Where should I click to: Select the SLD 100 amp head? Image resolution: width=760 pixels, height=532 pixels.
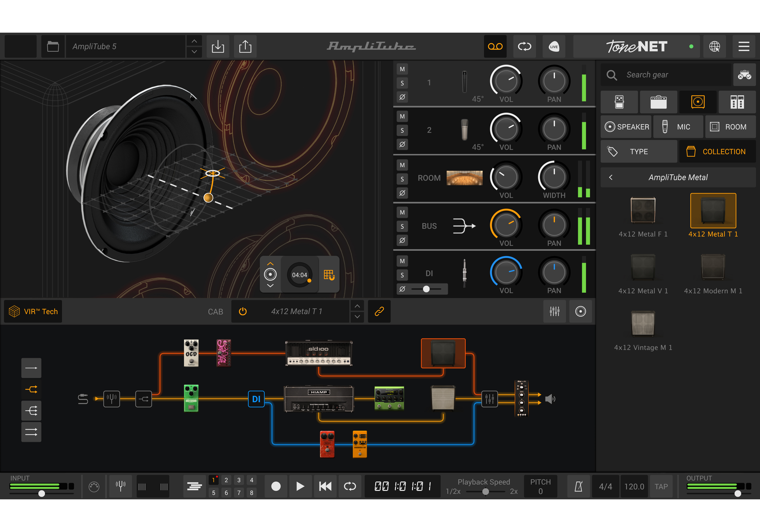tap(319, 353)
